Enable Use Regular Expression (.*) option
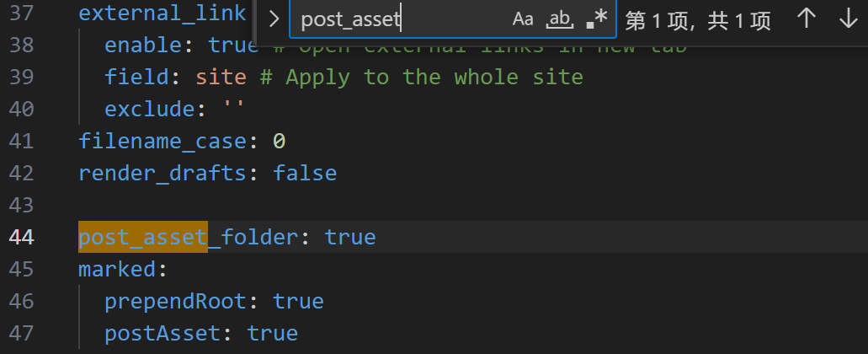The height and width of the screenshot is (354, 868). coord(597,19)
